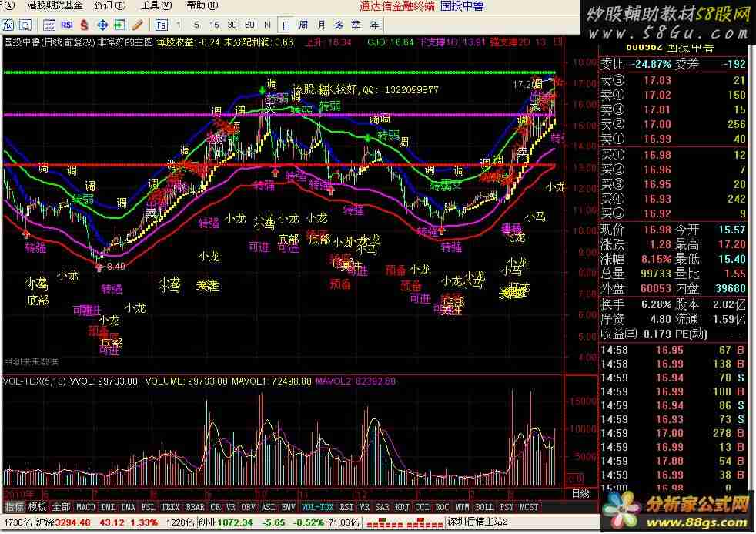Select WR indicator tab
Image resolution: width=756 pixels, height=534 pixels.
click(364, 507)
